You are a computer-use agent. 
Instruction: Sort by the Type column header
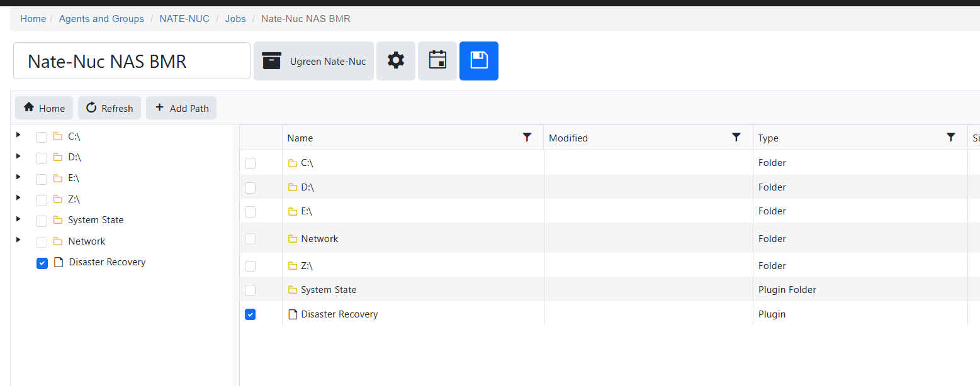tap(769, 138)
